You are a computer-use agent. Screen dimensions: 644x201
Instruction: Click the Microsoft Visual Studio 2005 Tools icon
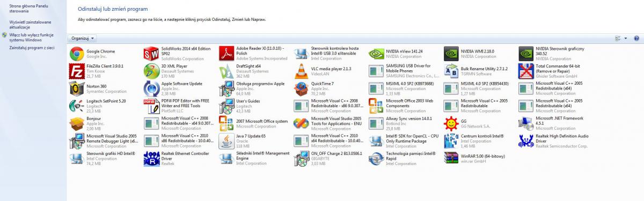point(302,124)
